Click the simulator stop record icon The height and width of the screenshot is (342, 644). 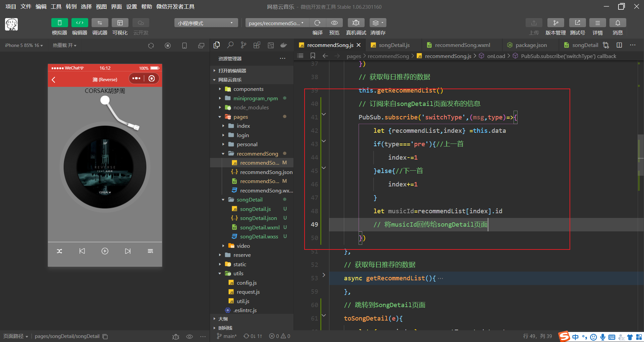pyautogui.click(x=168, y=46)
